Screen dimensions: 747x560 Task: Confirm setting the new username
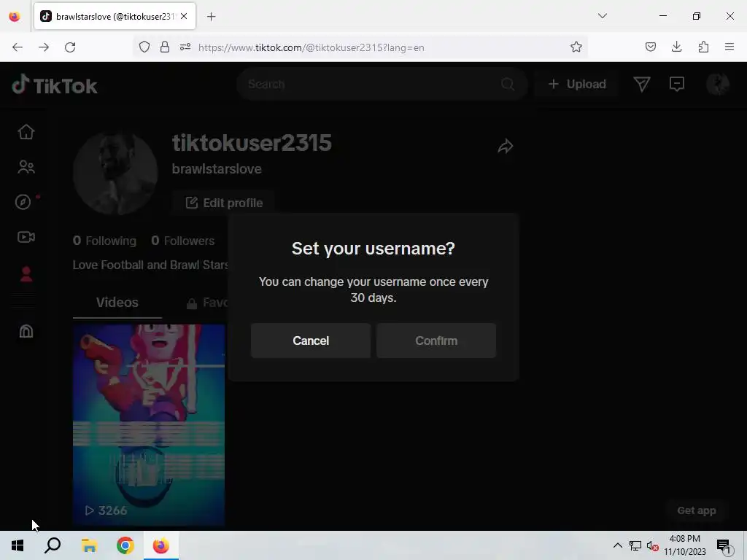[436, 341]
